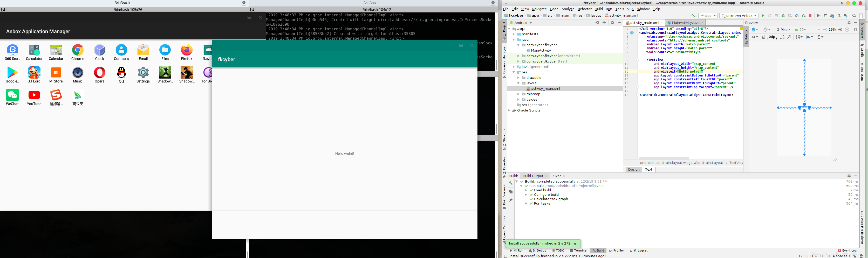This screenshot has width=868, height=258.
Task: Open Settings app in Anbox
Action: [143, 75]
